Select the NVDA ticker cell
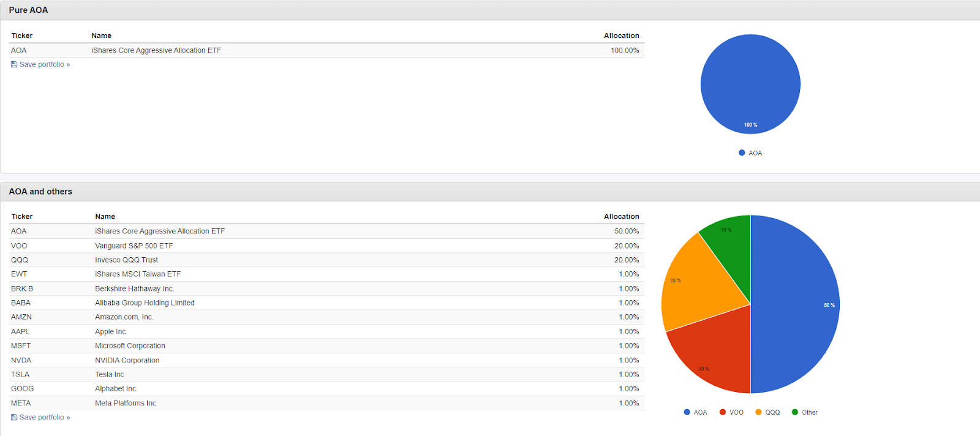 (x=21, y=360)
